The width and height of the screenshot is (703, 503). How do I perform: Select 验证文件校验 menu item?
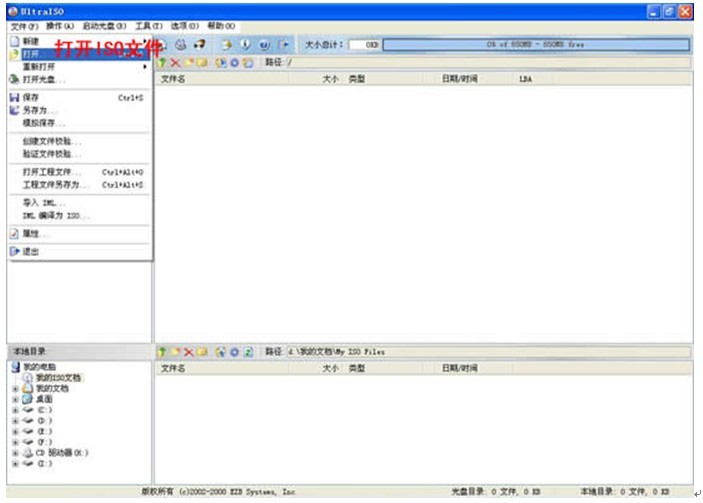79,154
